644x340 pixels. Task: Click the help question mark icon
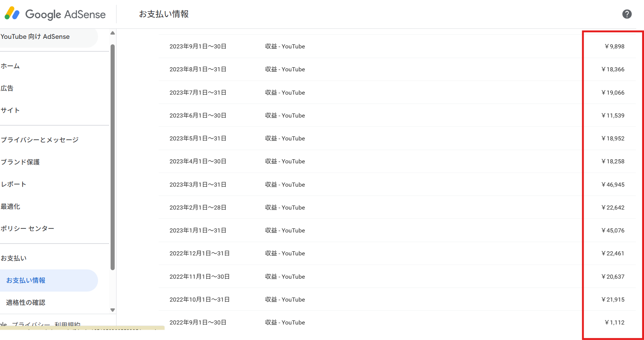(x=627, y=14)
